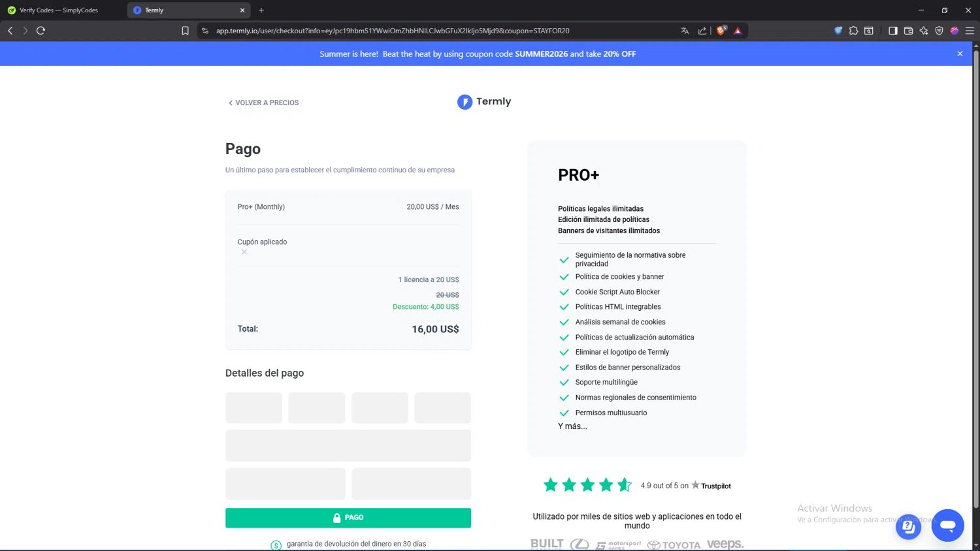Click the browser forward arrow
Viewport: 980px width, 551px height.
coord(25,31)
